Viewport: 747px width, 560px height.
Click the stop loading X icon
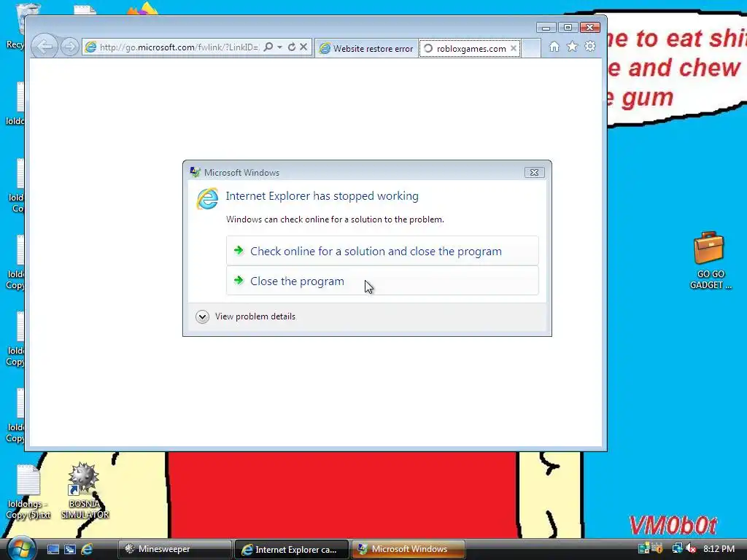[303, 47]
